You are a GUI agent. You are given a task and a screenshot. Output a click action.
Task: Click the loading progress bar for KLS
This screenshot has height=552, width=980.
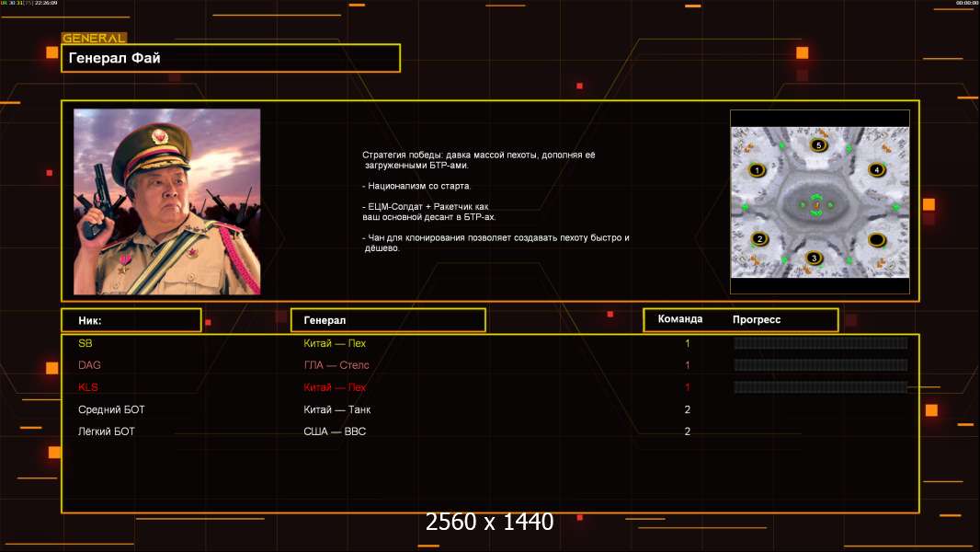pyautogui.click(x=821, y=387)
